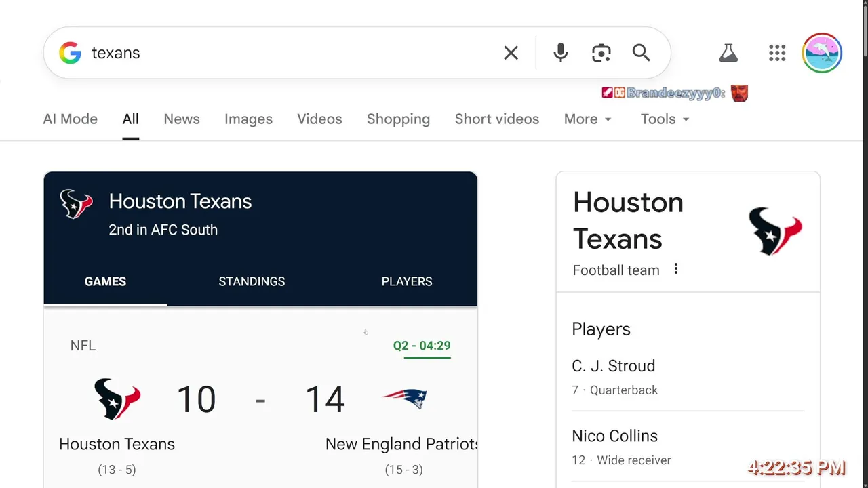Click the Patriots logo in the score card
This screenshot has height=488, width=868.
pos(404,399)
